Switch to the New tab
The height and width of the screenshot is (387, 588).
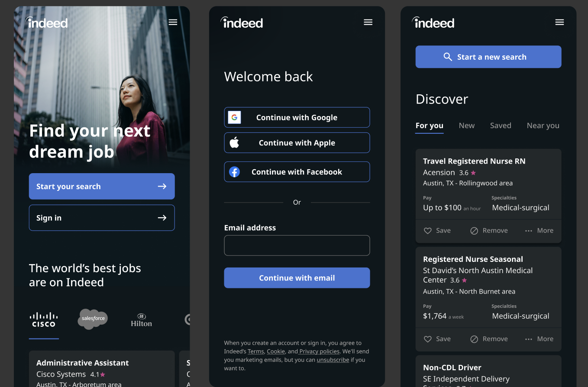tap(467, 126)
